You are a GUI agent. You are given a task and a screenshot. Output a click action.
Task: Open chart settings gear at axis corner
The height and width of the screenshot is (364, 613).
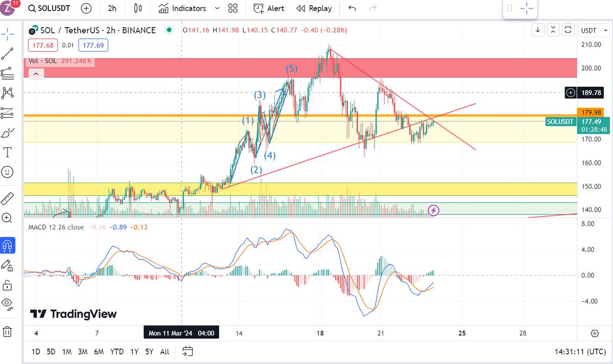(x=595, y=333)
